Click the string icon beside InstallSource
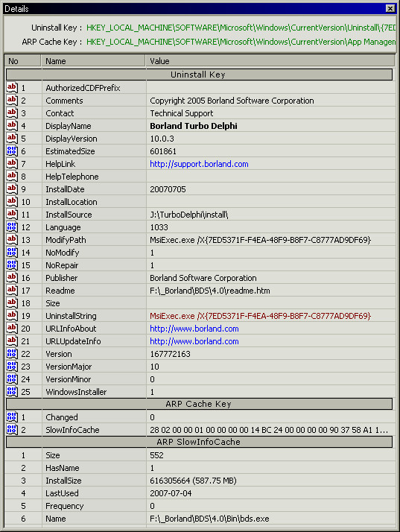 (12, 214)
